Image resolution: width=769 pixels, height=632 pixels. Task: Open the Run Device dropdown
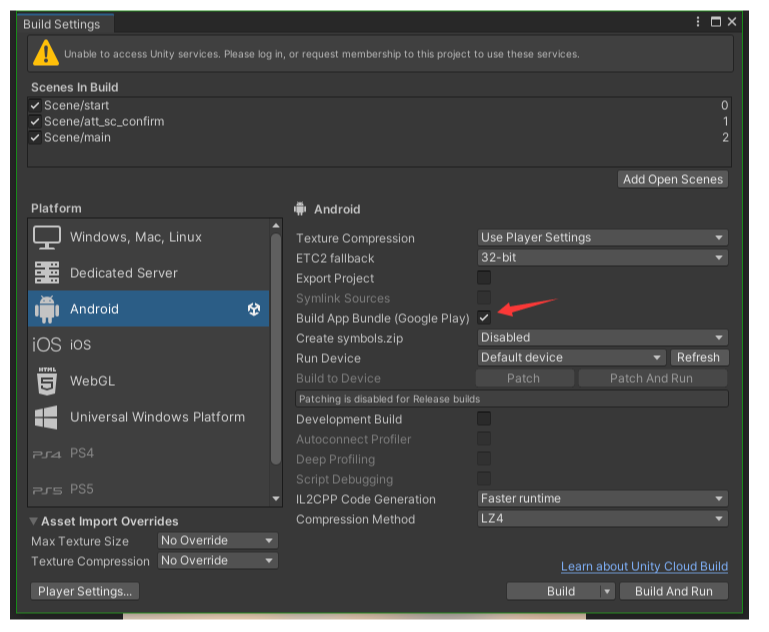coord(571,358)
